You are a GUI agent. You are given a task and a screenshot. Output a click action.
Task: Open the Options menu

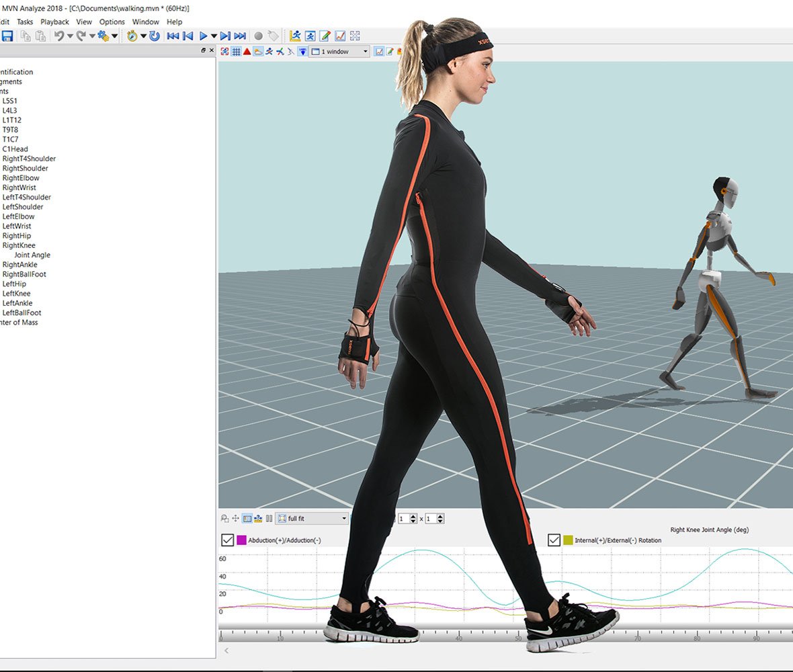[x=112, y=22]
